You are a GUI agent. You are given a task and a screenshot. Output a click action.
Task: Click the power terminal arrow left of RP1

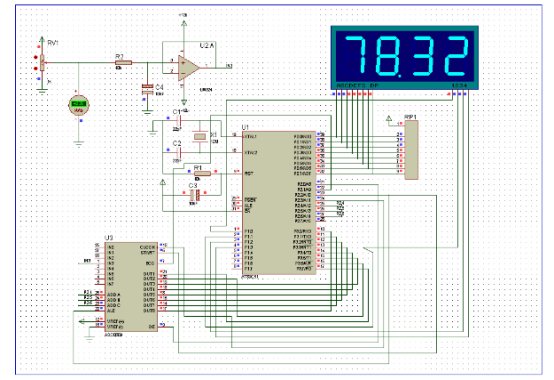tap(389, 118)
